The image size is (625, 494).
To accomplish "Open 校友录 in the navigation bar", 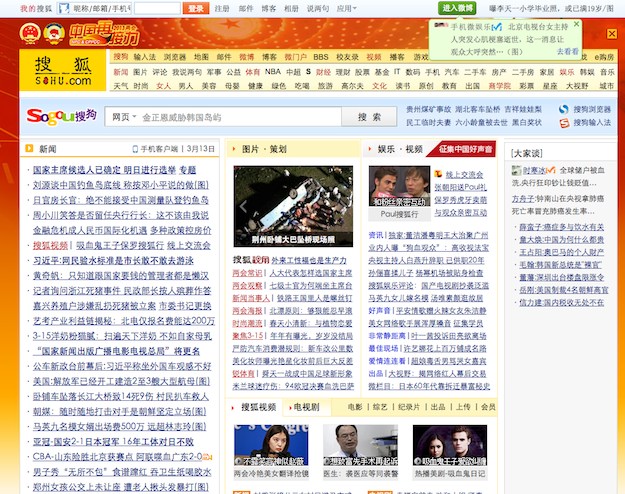I will coord(347,57).
